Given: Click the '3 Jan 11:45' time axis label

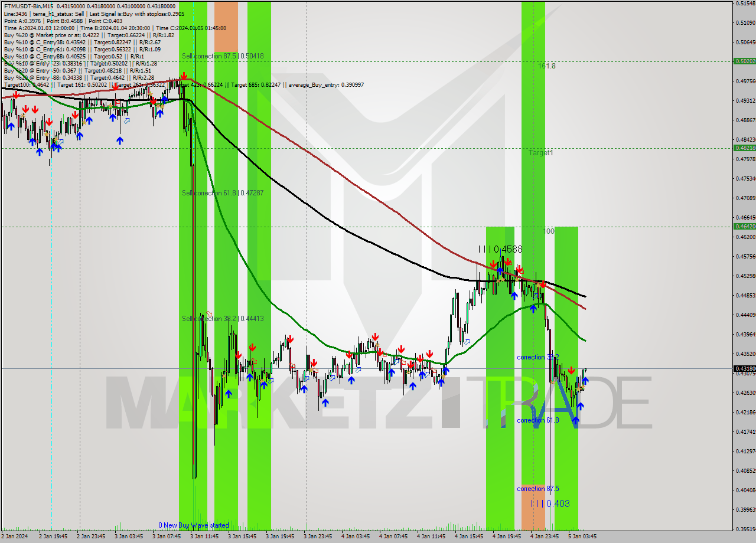Looking at the screenshot, I should 204,537.
